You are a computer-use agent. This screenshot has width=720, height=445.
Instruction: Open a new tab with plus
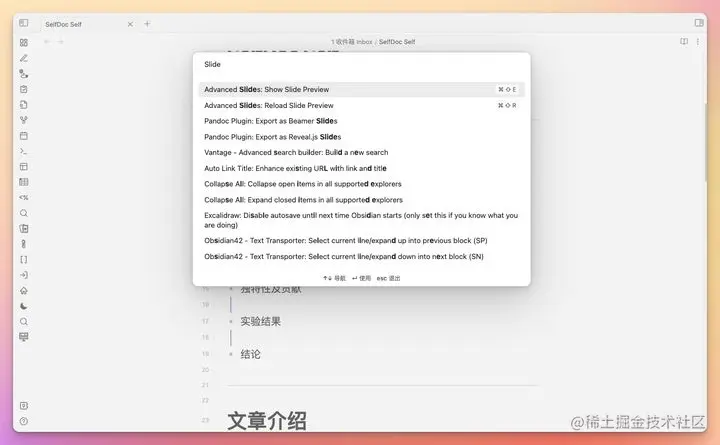(147, 23)
